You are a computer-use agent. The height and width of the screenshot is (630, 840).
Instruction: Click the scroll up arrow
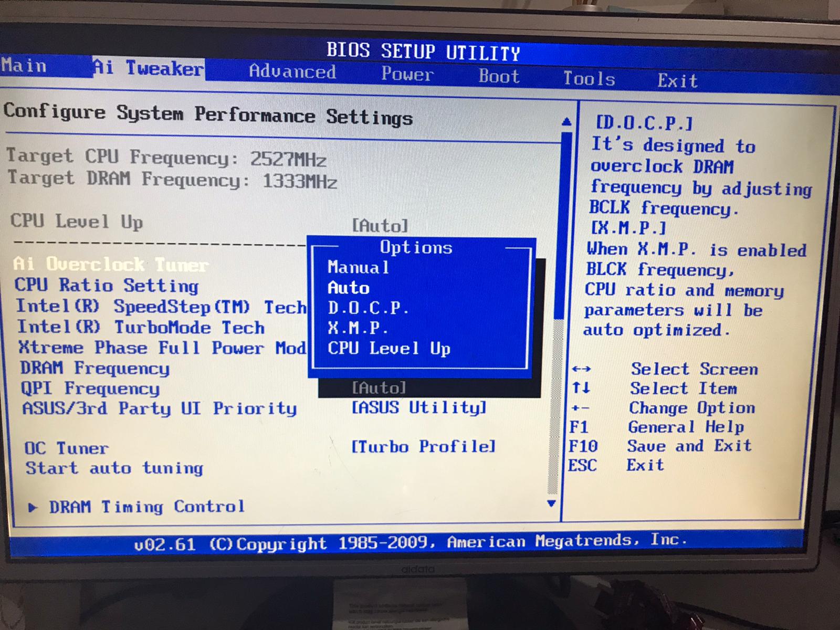click(x=566, y=122)
